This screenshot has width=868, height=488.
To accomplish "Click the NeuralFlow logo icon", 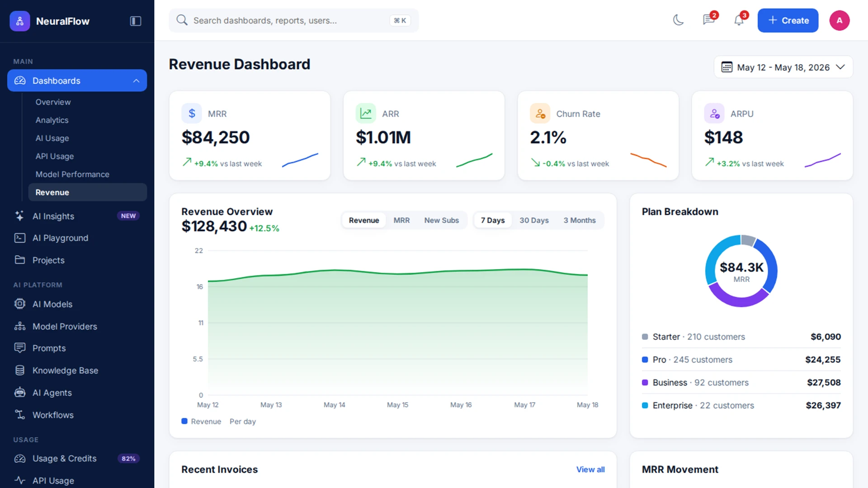I will pyautogui.click(x=20, y=21).
